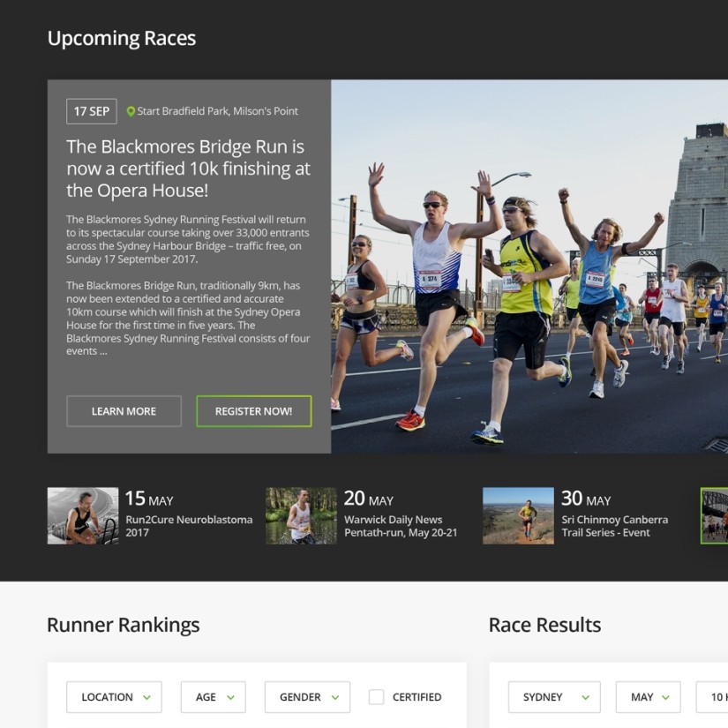
Task: Select the featured runners bridge photo
Action: (x=529, y=266)
